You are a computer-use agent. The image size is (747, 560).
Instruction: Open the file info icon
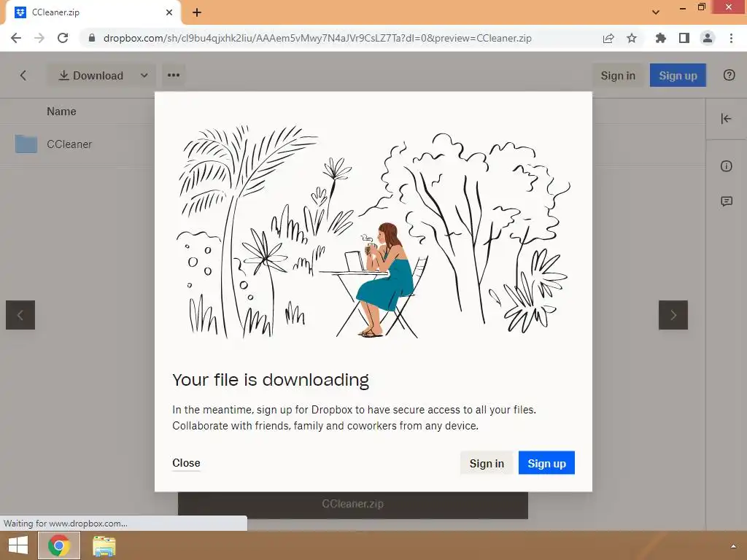(726, 166)
